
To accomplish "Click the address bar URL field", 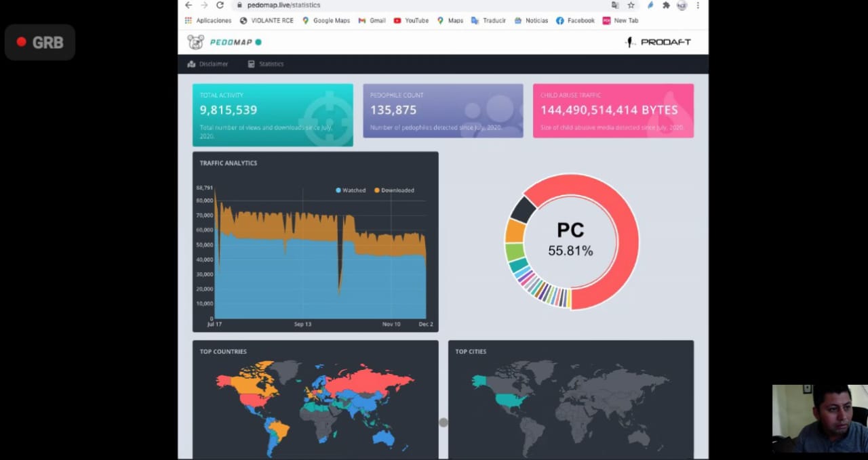I will (407, 5).
